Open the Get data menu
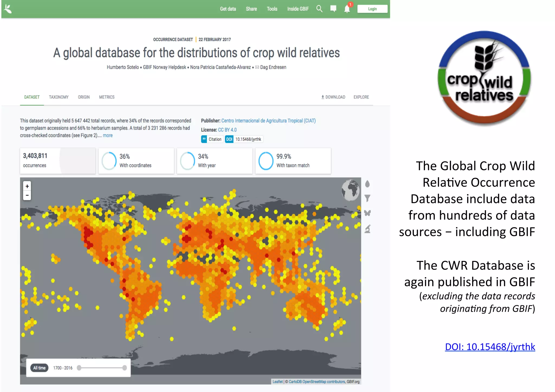555x392 pixels. coord(228,9)
